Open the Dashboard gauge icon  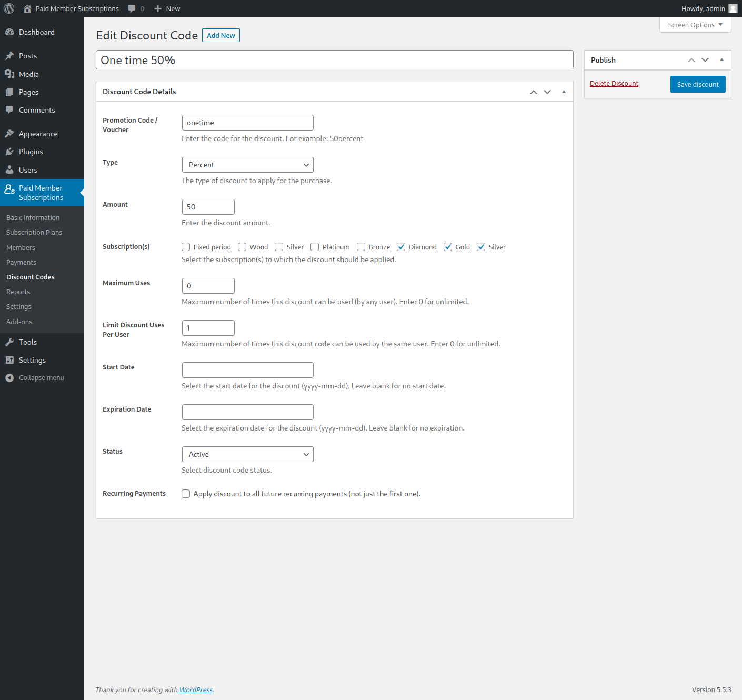pos(9,32)
